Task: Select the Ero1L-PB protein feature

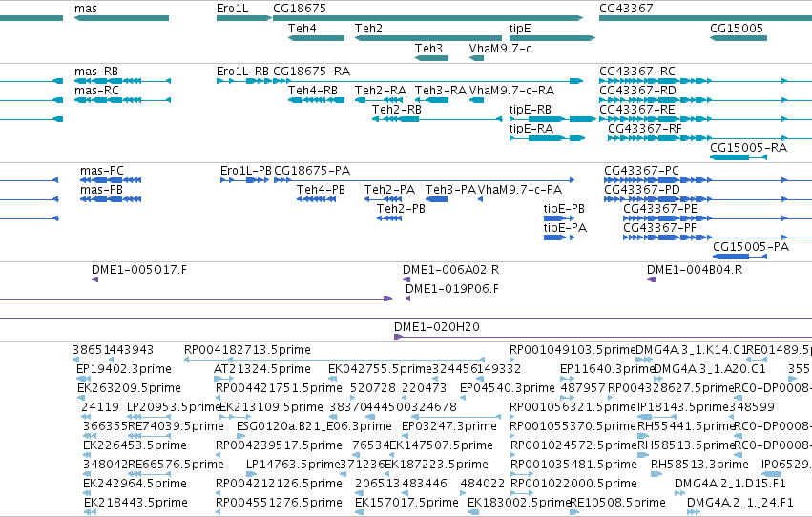Action: (x=244, y=180)
